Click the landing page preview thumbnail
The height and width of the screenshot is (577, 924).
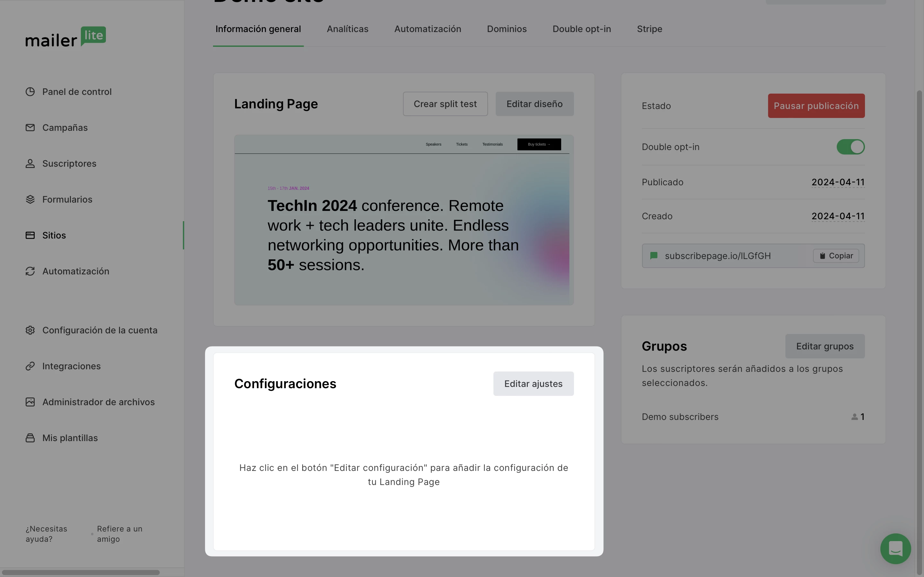coord(404,220)
